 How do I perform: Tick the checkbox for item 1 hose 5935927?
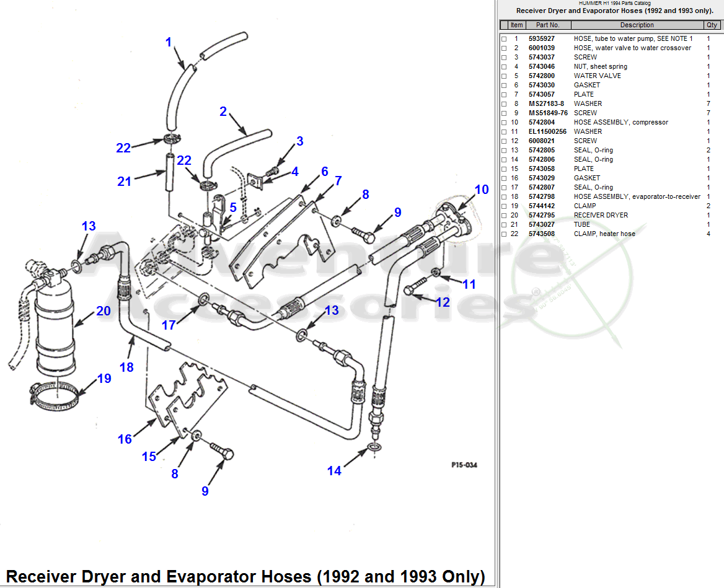point(504,39)
